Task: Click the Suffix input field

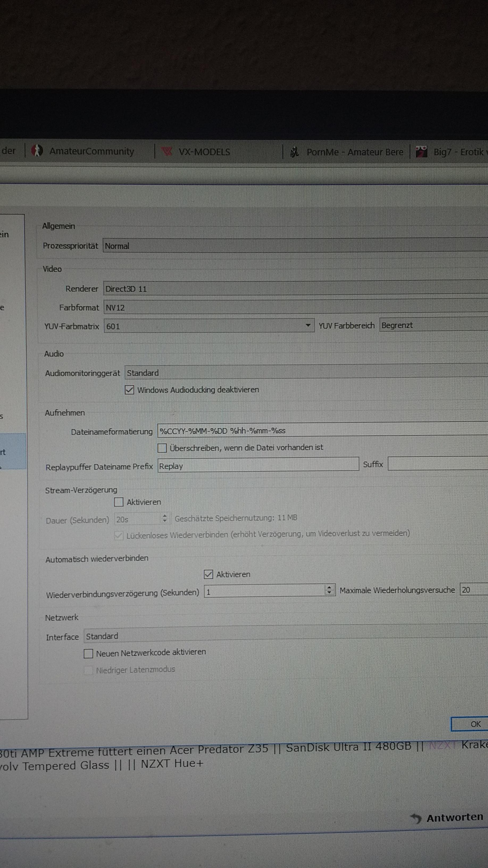Action: click(438, 464)
